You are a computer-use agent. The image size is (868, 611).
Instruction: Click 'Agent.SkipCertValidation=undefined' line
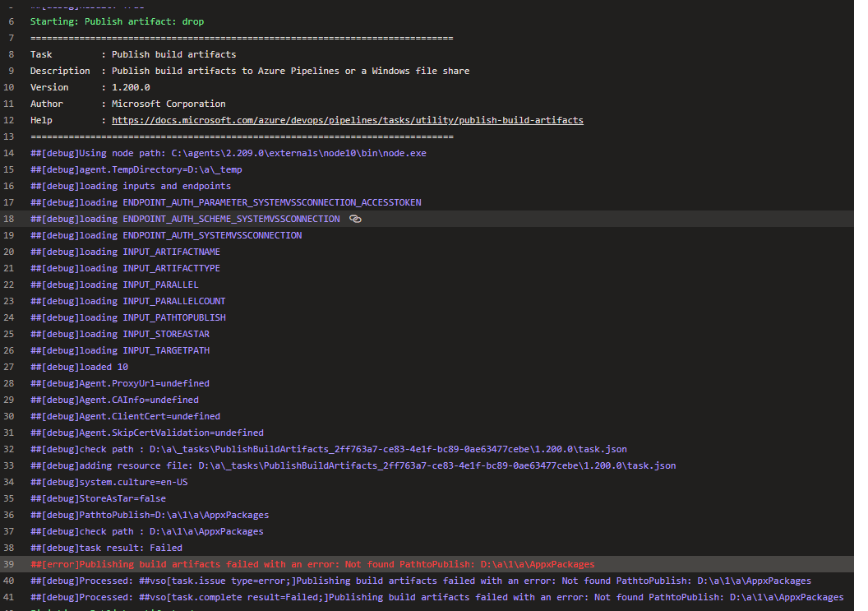tap(146, 433)
